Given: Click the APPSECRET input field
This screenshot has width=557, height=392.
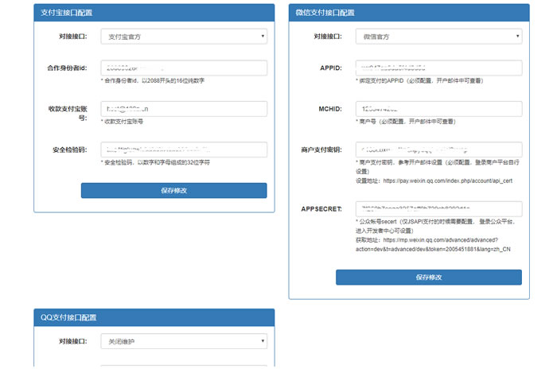Looking at the screenshot, I should click(x=438, y=209).
